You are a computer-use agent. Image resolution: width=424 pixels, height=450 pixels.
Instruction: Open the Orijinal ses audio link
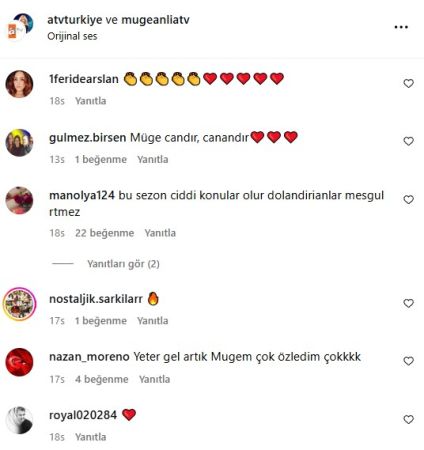pos(72,36)
